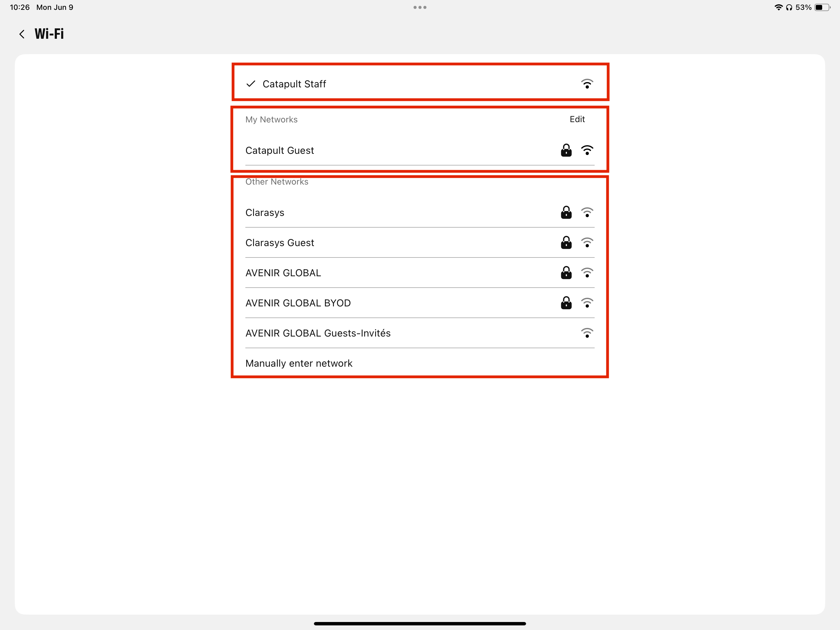Tap the lock icon on the Clarasys row
Viewport: 840px width, 630px height.
coord(566,212)
